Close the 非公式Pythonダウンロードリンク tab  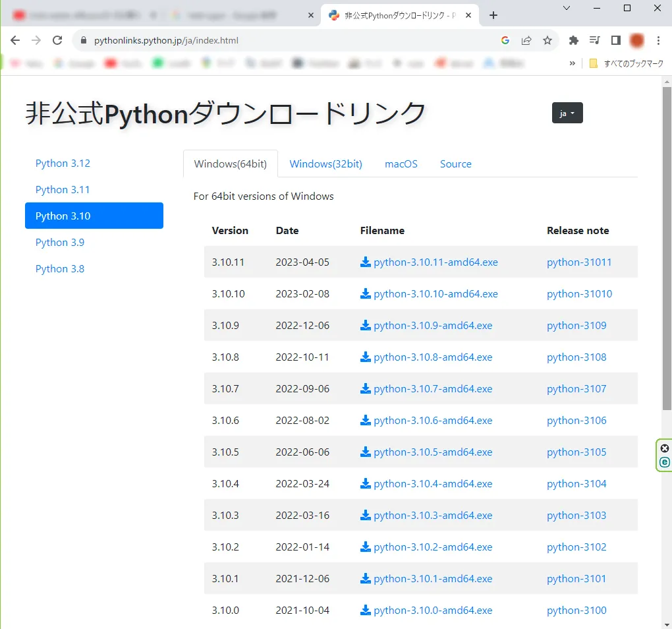pyautogui.click(x=468, y=15)
